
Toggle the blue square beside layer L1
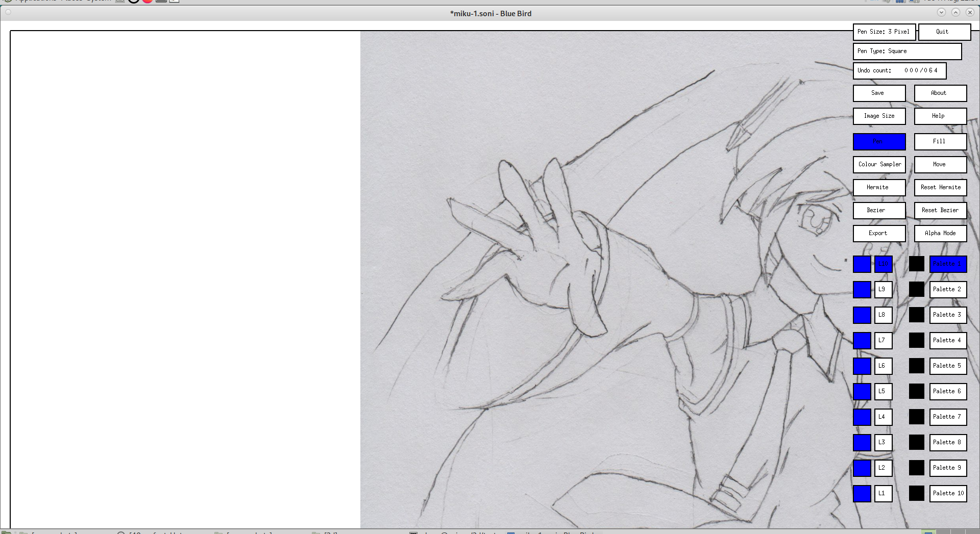click(862, 494)
